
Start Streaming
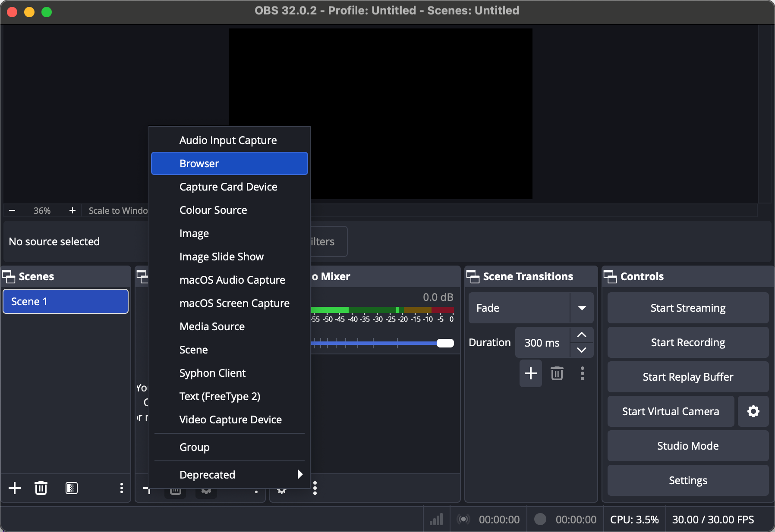pos(687,308)
